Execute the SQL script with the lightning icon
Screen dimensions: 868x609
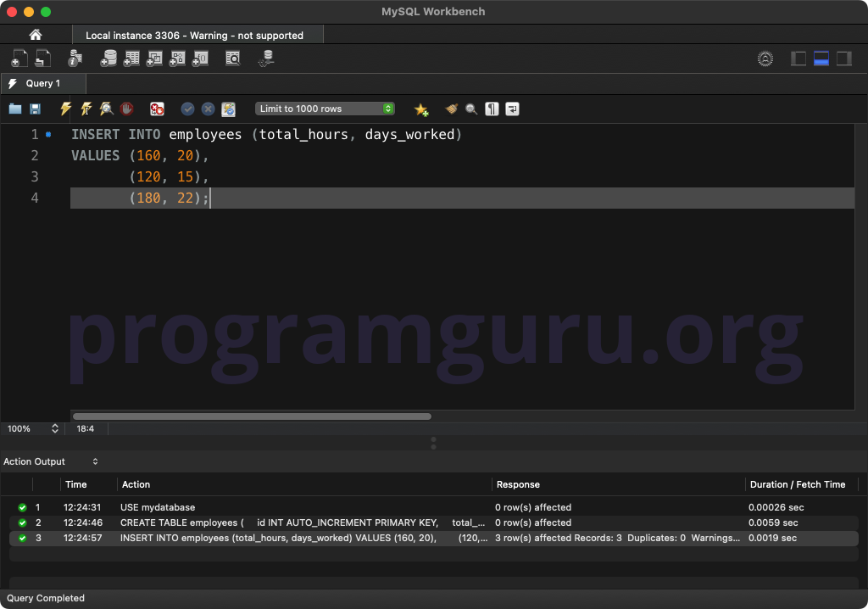[65, 109]
